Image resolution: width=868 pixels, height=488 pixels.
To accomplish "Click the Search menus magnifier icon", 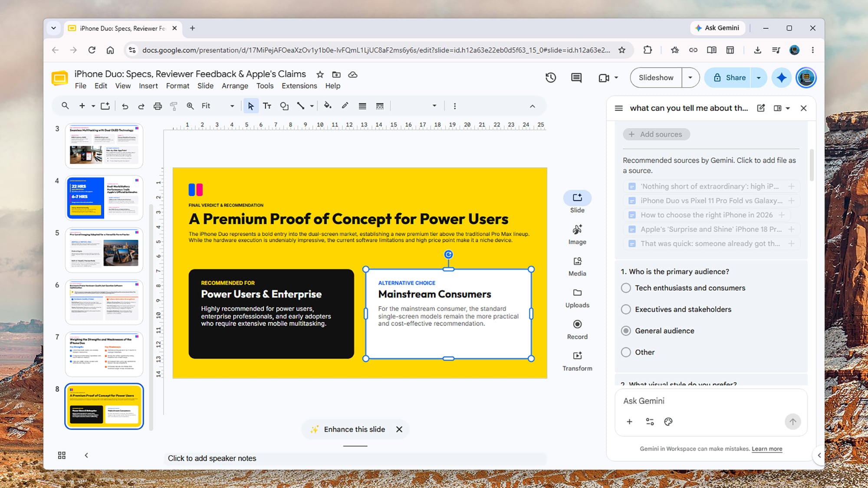I will tap(65, 106).
